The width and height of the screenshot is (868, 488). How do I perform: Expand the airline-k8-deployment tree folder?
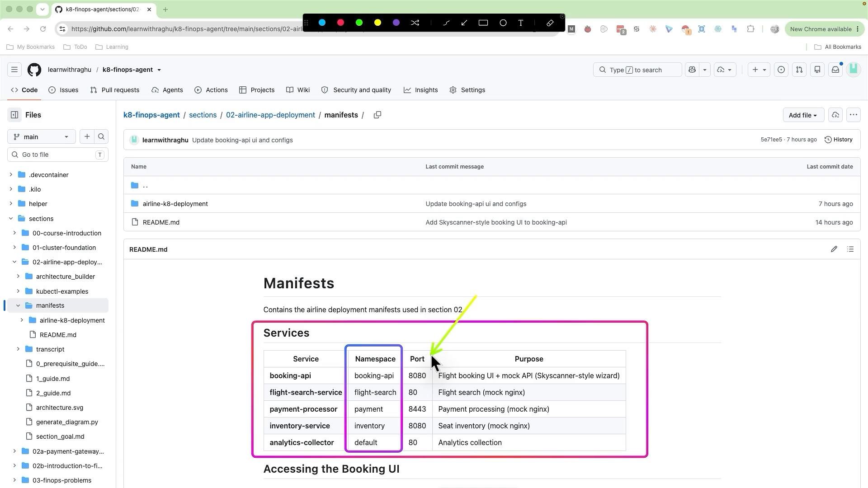[x=22, y=320]
